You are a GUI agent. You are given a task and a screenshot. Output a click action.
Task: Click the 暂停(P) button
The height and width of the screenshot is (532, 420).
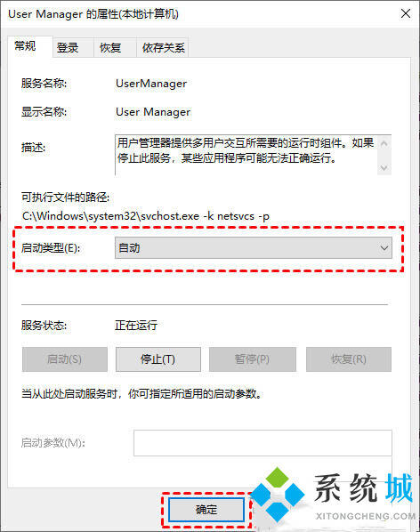pos(252,359)
